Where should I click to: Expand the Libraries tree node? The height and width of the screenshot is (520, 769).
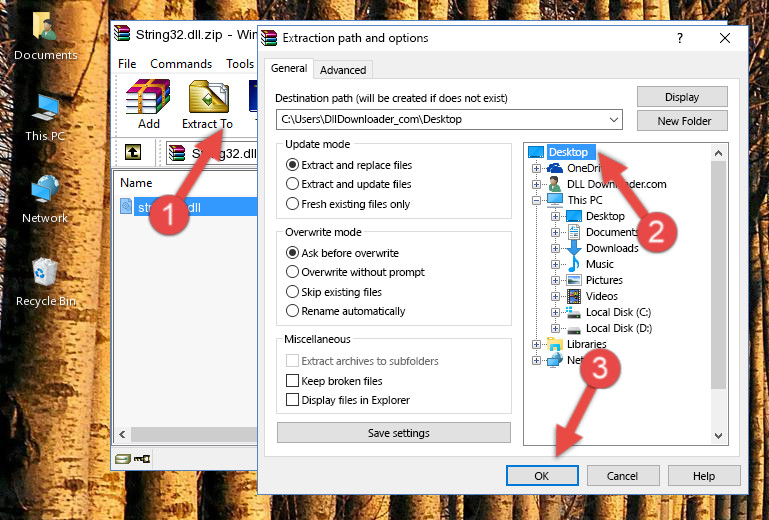click(536, 344)
